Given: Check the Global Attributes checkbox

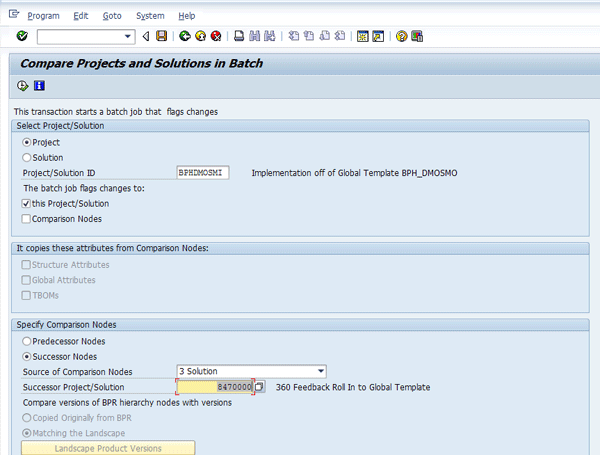Looking at the screenshot, I should (x=26, y=280).
